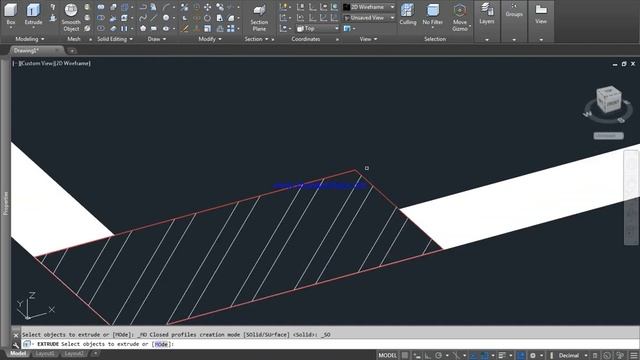Toggle lineweight display in status bar
640x360 pixels.
pyautogui.click(x=502, y=356)
